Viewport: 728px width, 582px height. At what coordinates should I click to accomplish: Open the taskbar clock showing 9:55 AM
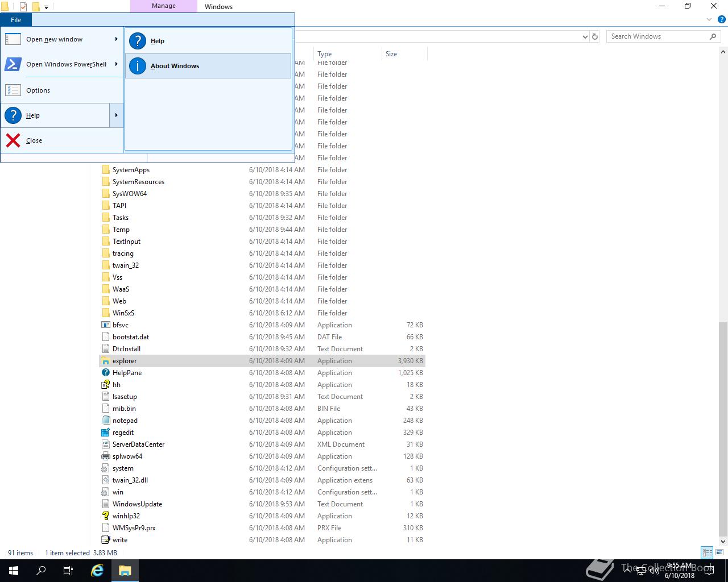pos(680,571)
